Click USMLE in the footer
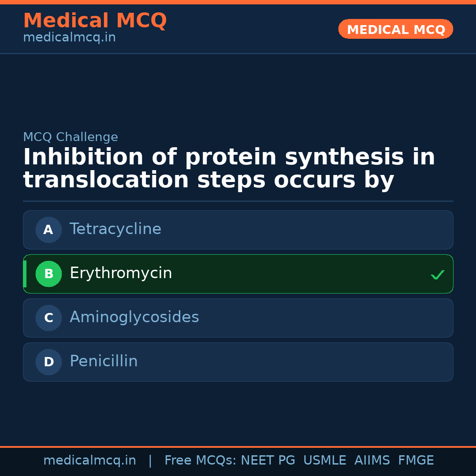The width and height of the screenshot is (476, 476). [325, 461]
